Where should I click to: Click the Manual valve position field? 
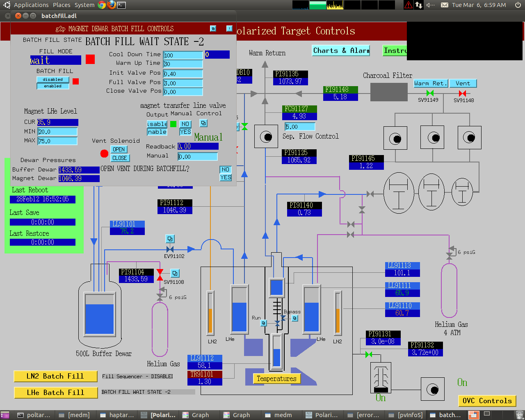coord(197,157)
